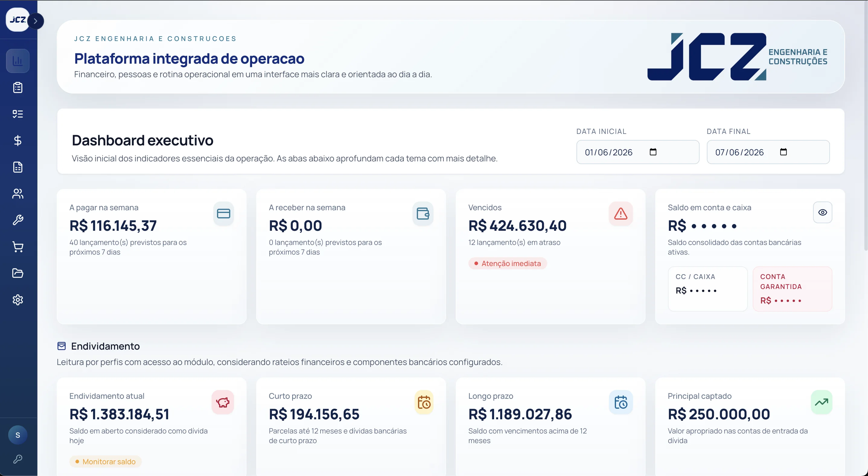
Task: Click the 40 lançamento(s) previstos text
Action: (x=128, y=247)
